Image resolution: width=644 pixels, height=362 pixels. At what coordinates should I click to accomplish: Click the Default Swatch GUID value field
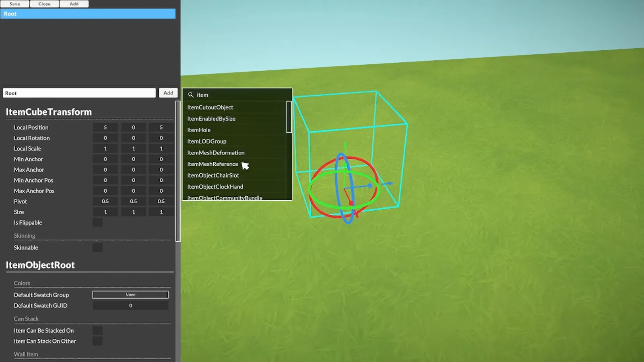click(130, 306)
